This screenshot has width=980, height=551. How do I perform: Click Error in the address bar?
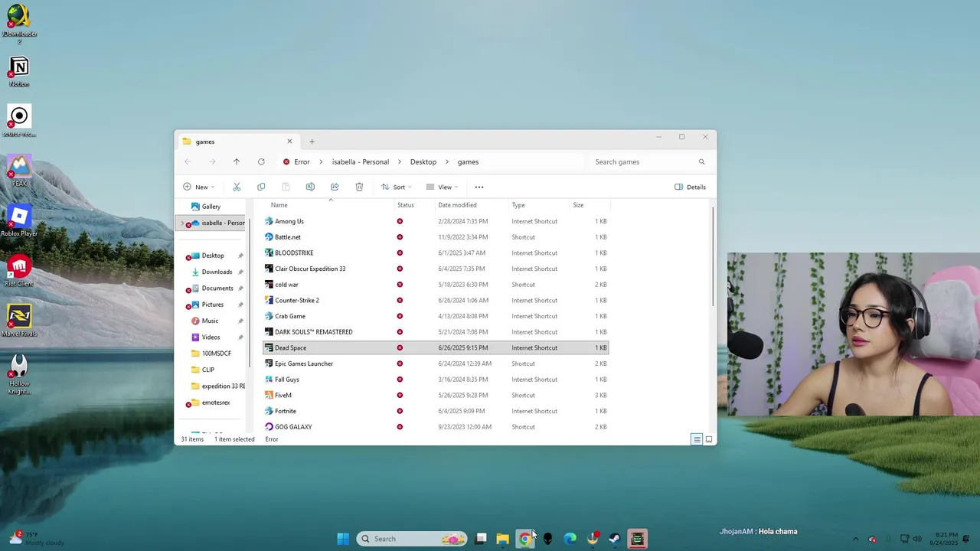302,161
